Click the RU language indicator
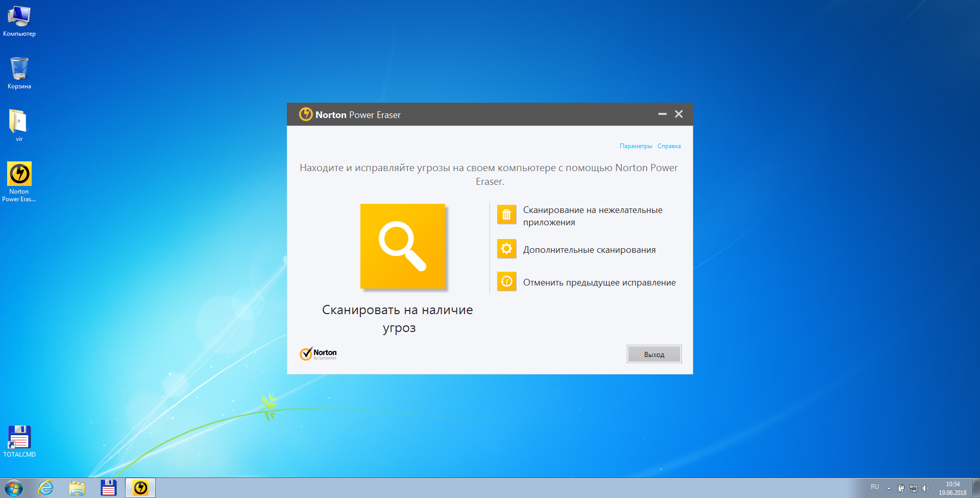 point(875,487)
